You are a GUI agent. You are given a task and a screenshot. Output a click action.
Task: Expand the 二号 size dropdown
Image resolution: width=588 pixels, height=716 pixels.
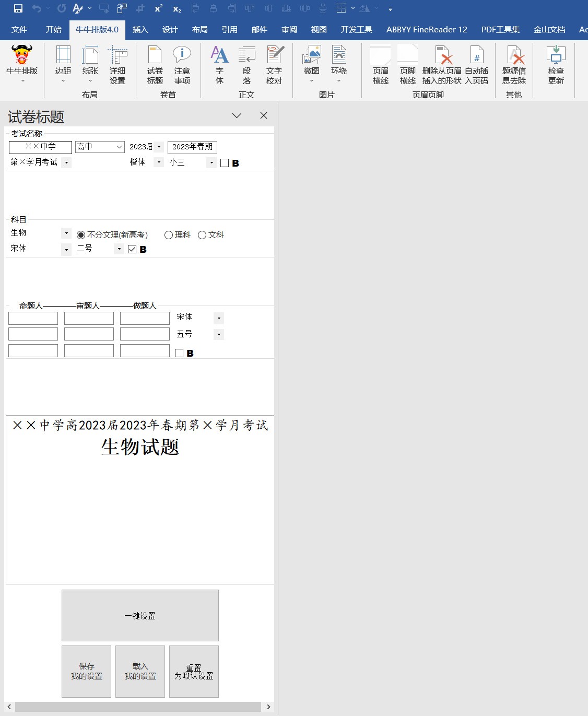point(118,249)
